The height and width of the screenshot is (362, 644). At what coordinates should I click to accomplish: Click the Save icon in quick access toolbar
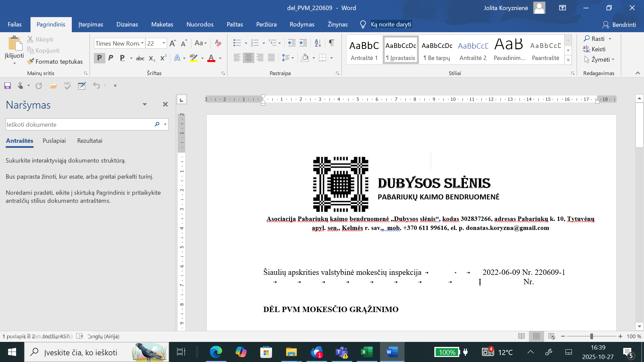7,86
